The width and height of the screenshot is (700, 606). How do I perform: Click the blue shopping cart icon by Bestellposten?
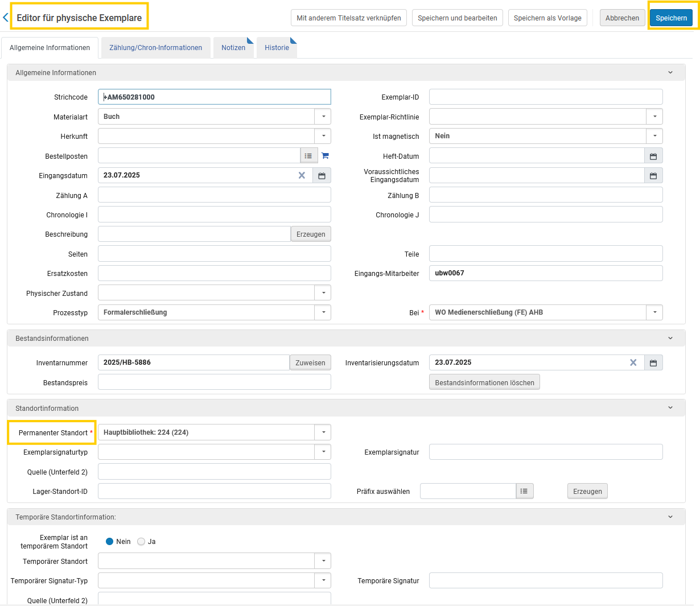[325, 155]
